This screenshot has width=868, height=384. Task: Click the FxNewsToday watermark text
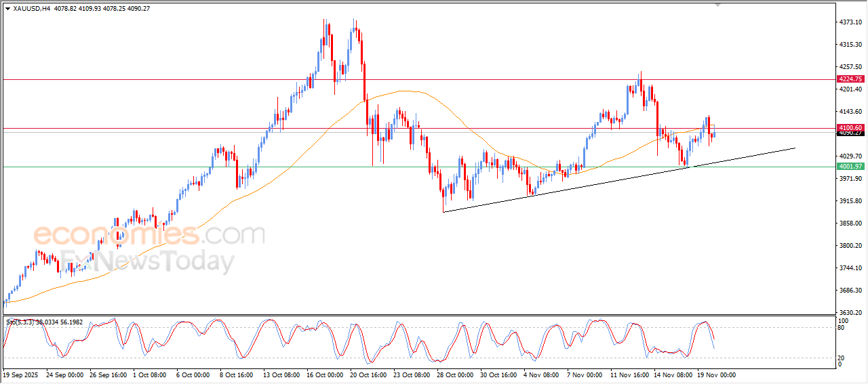click(146, 261)
